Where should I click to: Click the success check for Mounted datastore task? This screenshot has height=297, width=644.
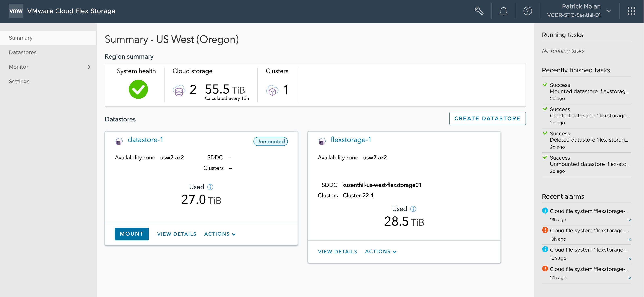[x=545, y=85]
